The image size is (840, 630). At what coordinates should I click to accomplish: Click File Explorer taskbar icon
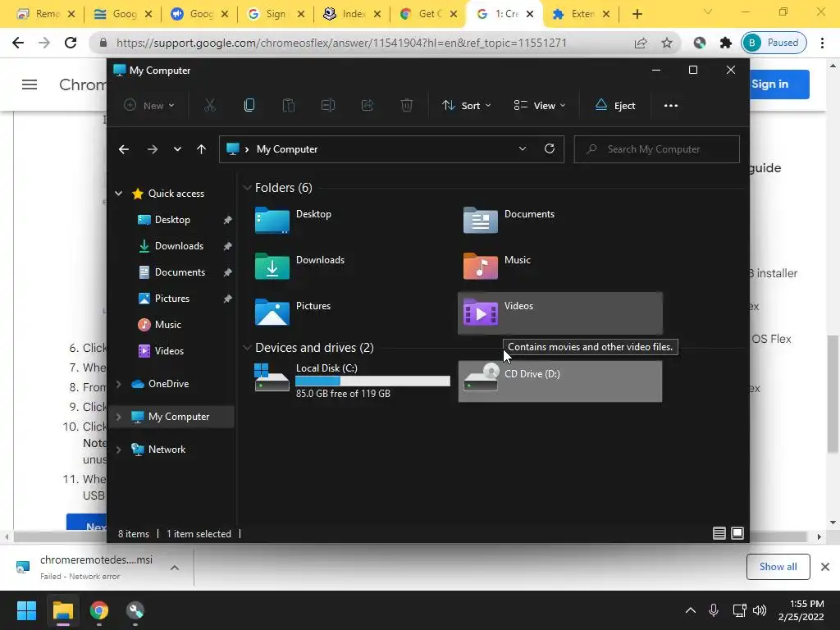62,610
